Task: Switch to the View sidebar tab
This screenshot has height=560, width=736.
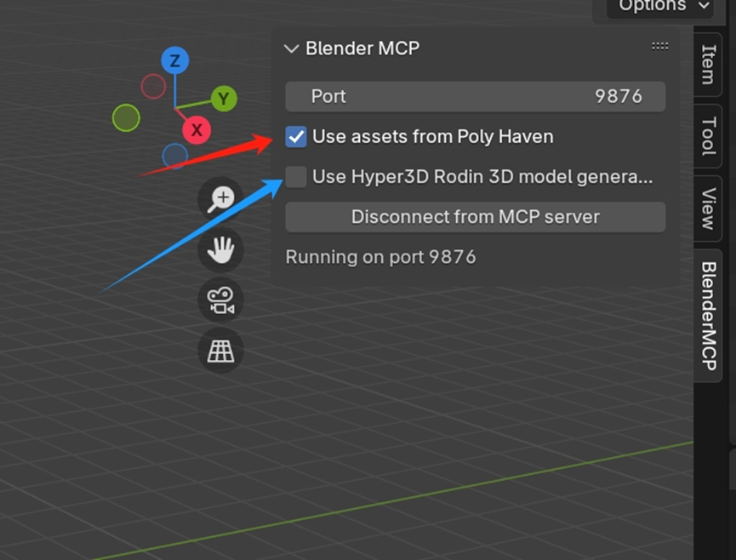Action: point(708,209)
